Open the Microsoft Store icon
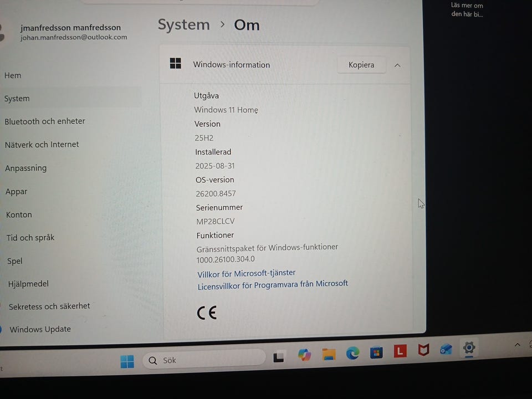Image resolution: width=532 pixels, height=399 pixels. [376, 352]
